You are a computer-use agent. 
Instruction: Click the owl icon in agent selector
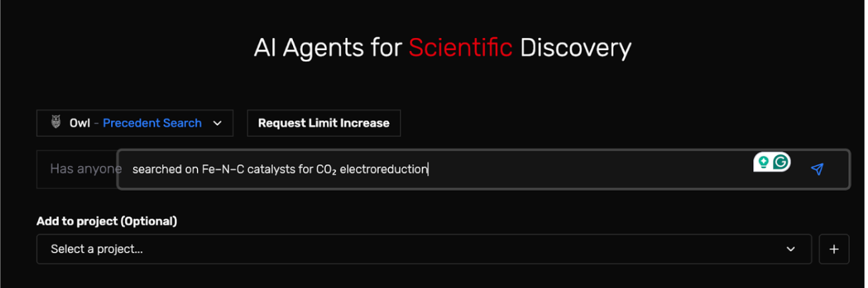tap(56, 122)
